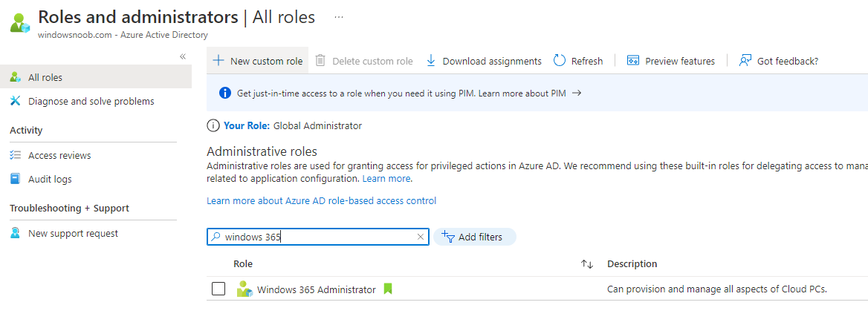Click the Access reviews list icon
This screenshot has height=328, width=868.
(x=16, y=155)
